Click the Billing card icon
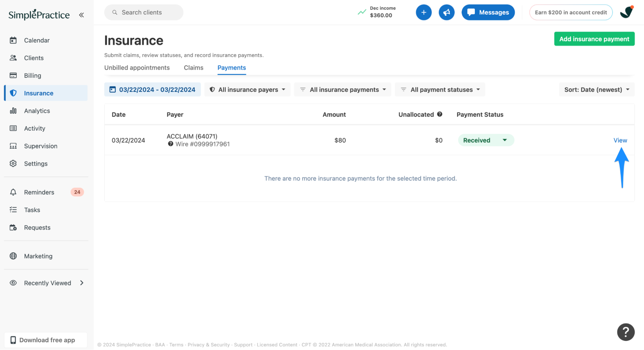Screen dimensions: 644x350 tap(13, 75)
